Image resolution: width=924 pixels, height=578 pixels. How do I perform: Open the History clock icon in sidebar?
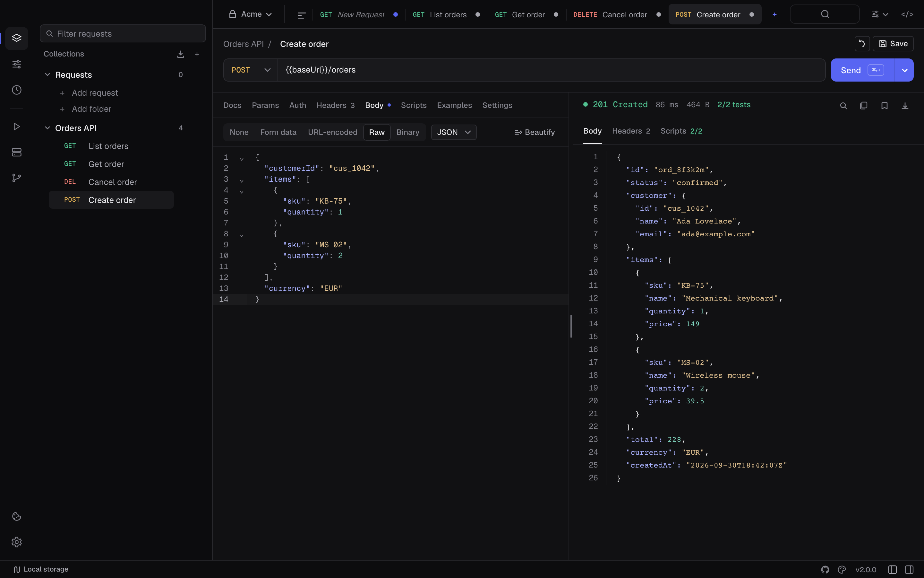[x=16, y=90]
